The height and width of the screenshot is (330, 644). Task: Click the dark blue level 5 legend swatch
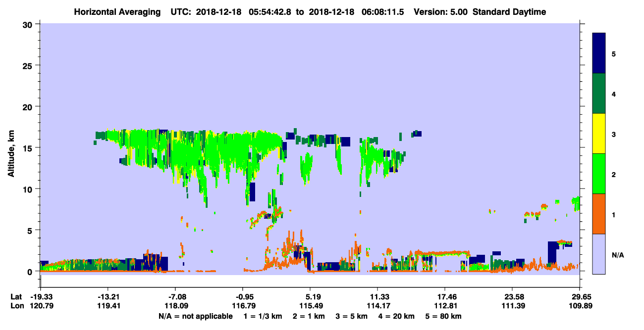(x=599, y=53)
